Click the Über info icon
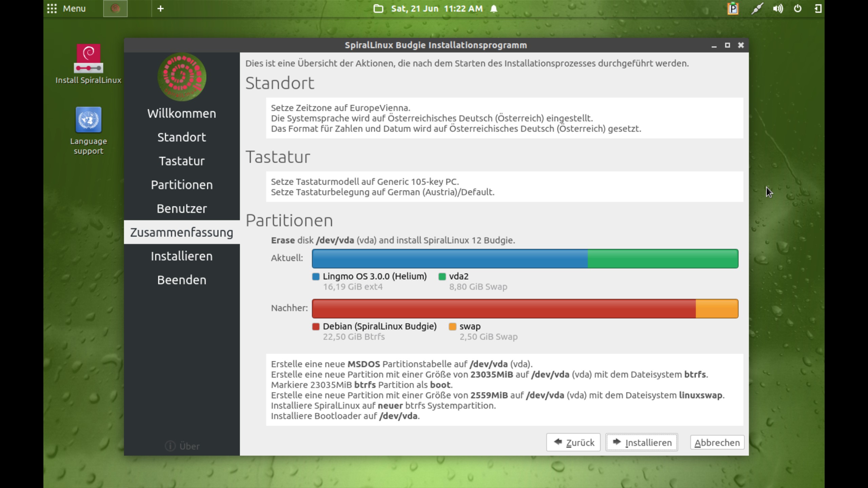This screenshot has height=488, width=868. [x=170, y=446]
